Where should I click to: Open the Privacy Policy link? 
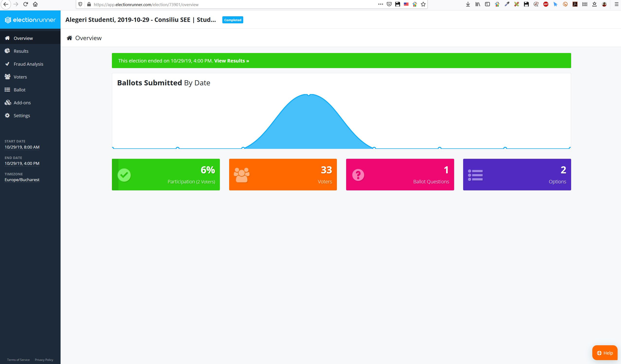(44, 360)
